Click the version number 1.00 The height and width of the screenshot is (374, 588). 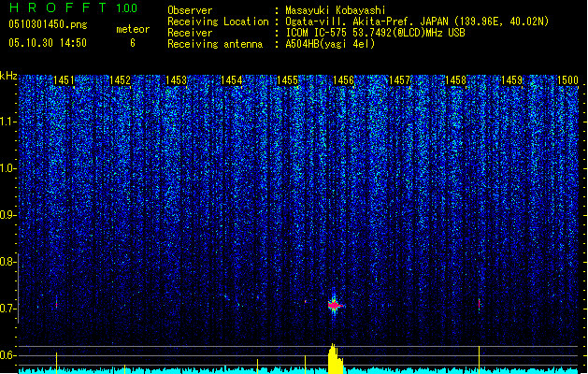tap(126, 8)
